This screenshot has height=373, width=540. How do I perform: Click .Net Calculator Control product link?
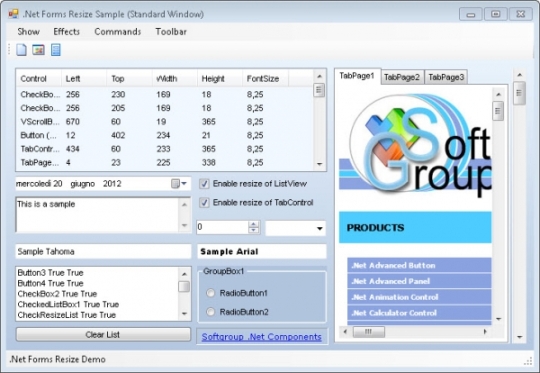coord(419,313)
